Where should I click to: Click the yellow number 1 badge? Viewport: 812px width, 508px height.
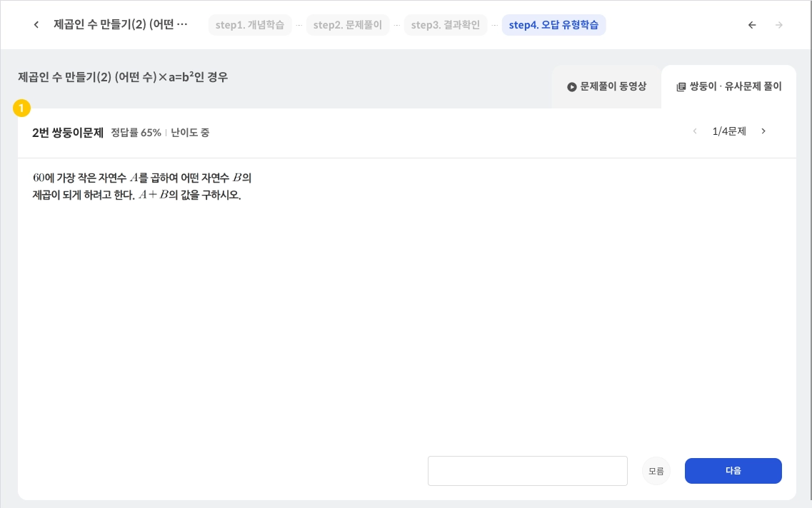point(22,108)
